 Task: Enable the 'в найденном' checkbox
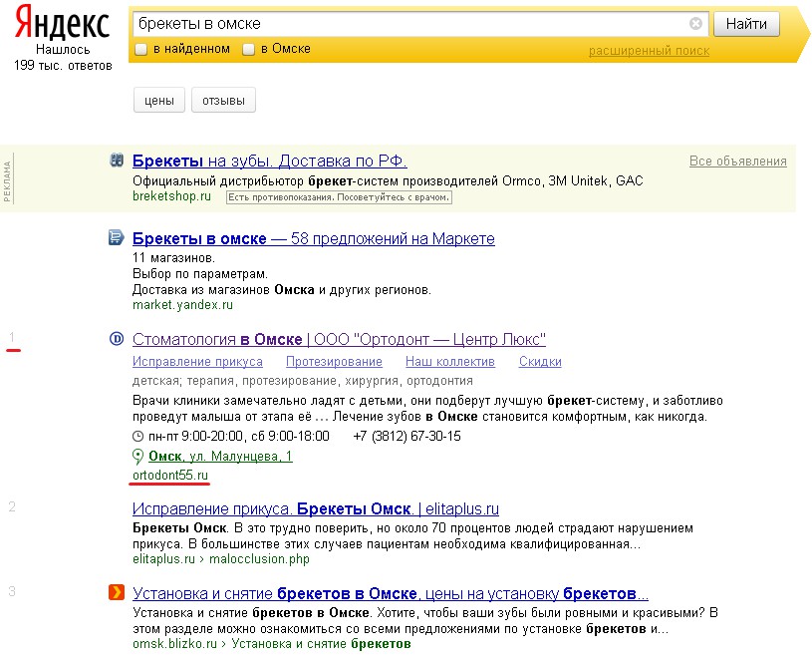coord(140,49)
